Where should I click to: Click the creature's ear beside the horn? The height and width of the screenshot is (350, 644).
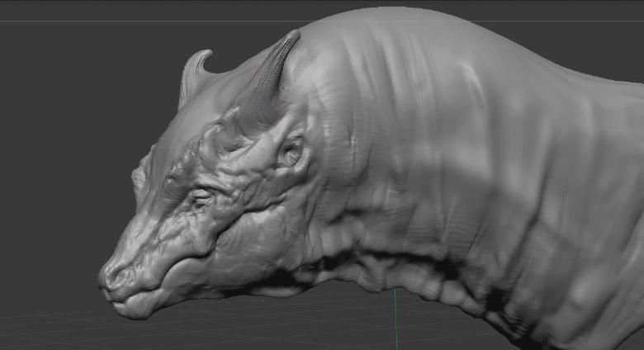tap(292, 152)
